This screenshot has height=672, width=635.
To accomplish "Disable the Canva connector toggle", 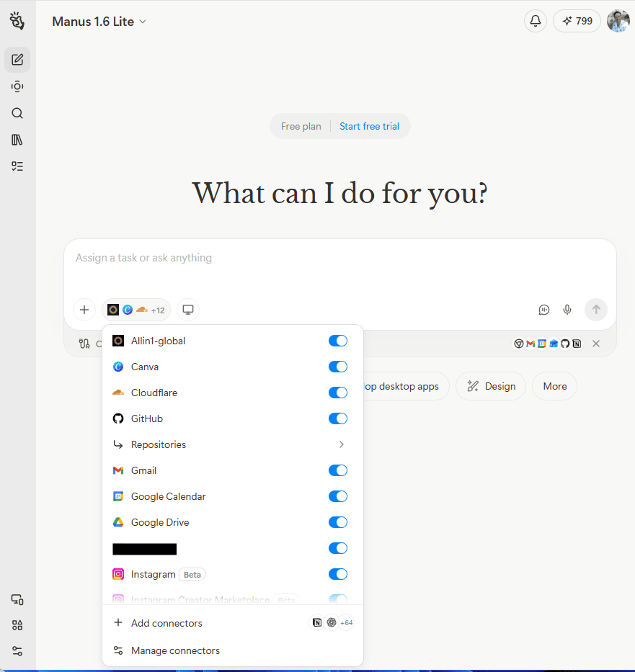I will pyautogui.click(x=337, y=367).
